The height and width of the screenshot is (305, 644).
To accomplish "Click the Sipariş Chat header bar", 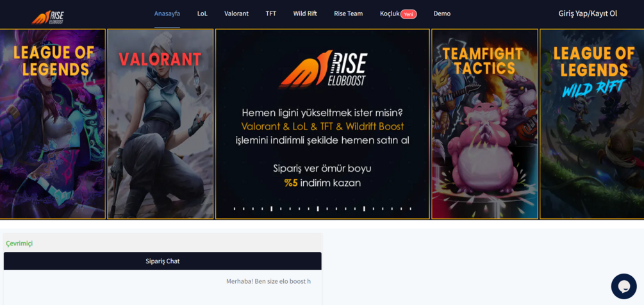I will point(163,261).
